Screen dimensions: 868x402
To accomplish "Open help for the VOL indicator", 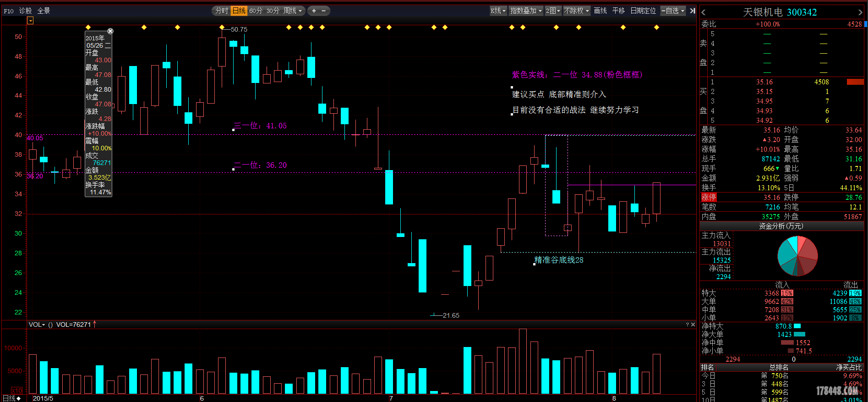I will (687, 325).
